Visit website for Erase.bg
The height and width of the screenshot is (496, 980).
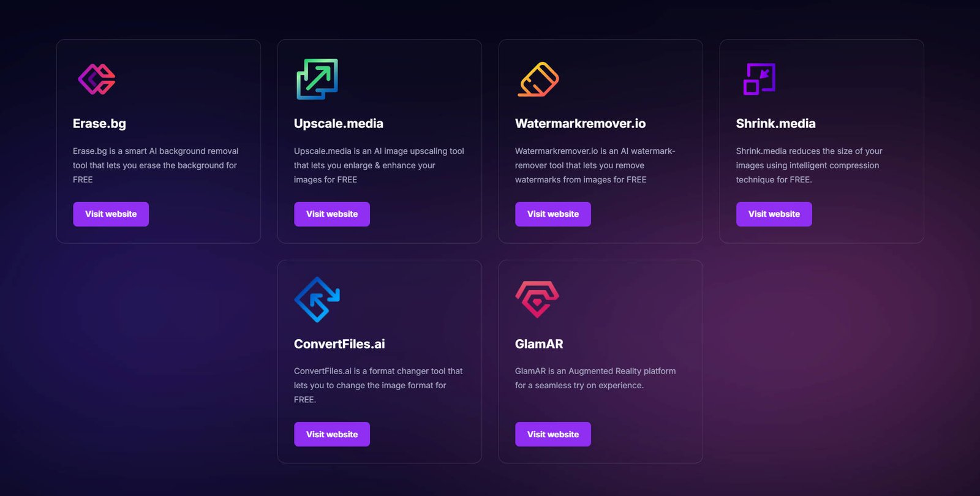click(111, 214)
